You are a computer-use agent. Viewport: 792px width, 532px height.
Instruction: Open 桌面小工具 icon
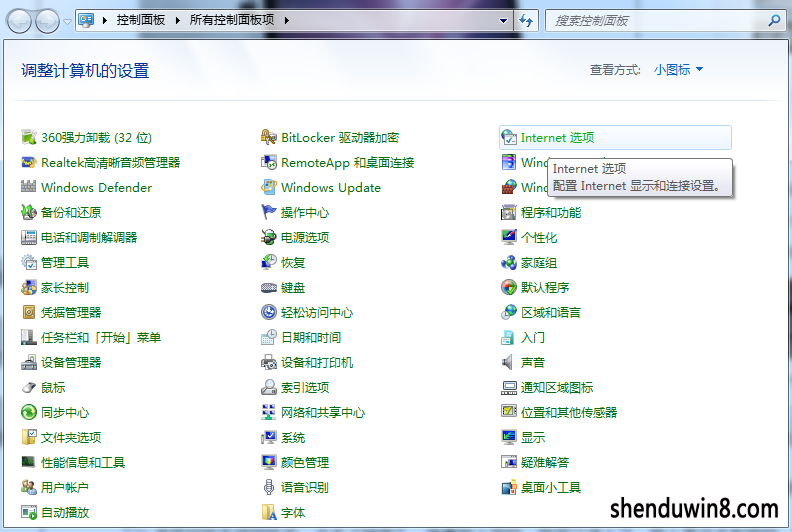pos(509,488)
